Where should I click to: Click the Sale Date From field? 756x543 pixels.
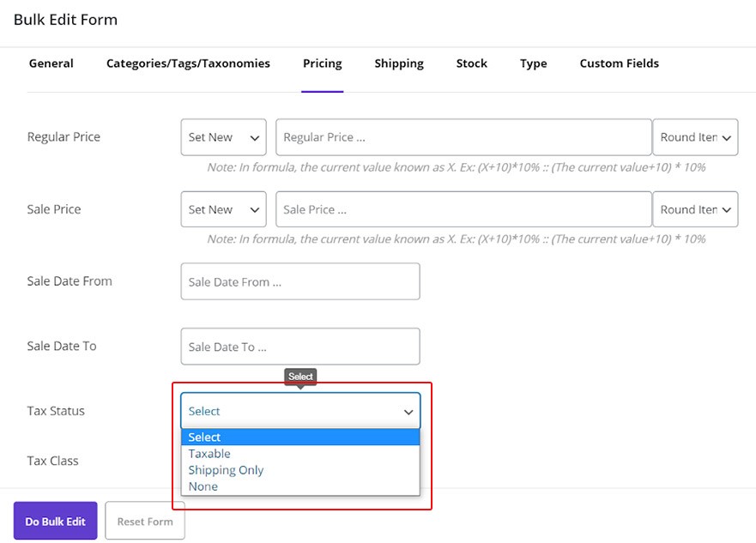coord(300,281)
